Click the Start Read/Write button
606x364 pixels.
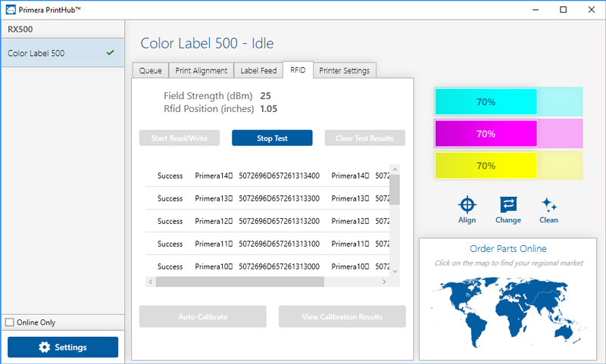(180, 138)
